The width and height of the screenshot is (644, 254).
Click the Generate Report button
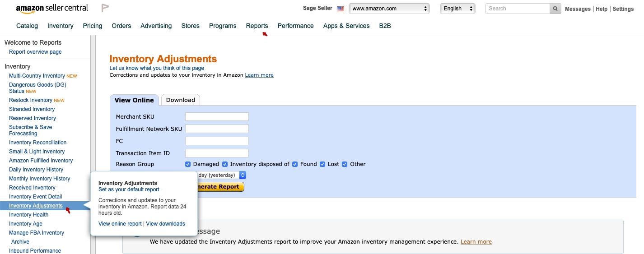coord(220,187)
